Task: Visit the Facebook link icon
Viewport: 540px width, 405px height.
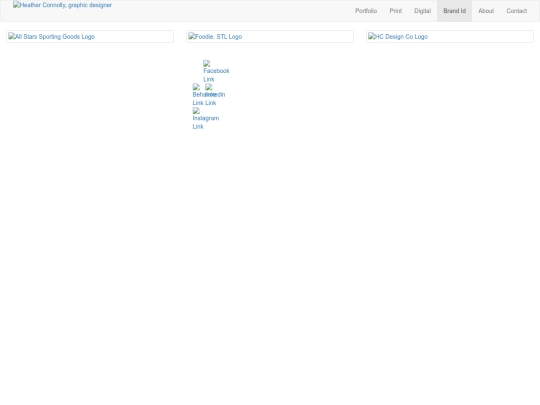Action: [216, 71]
